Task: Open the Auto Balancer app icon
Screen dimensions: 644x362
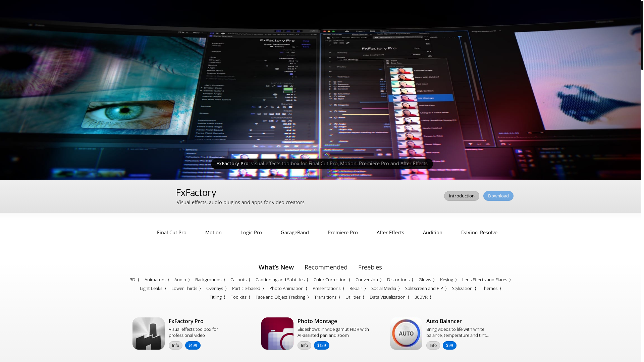Action: tap(406, 334)
